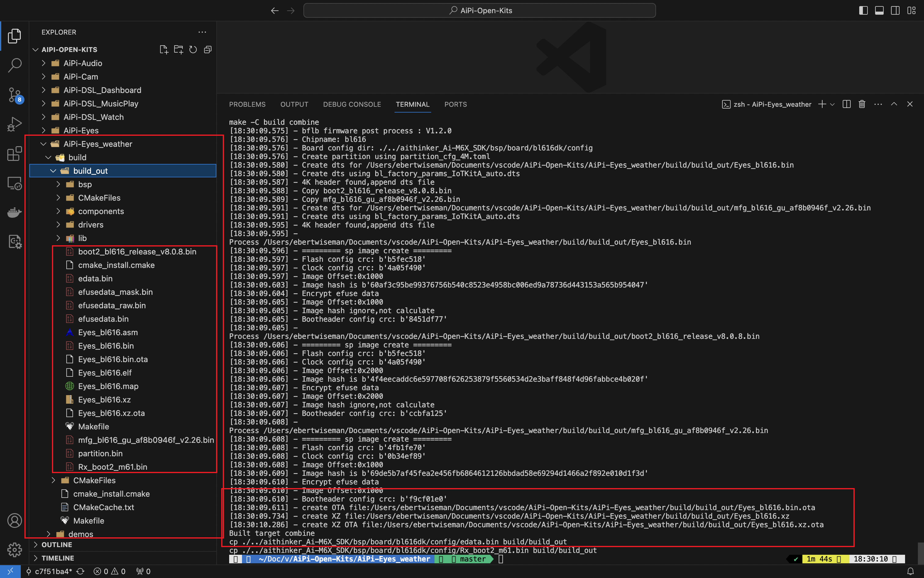The height and width of the screenshot is (578, 924).
Task: Switch to the OUTPUT tab
Action: [294, 104]
